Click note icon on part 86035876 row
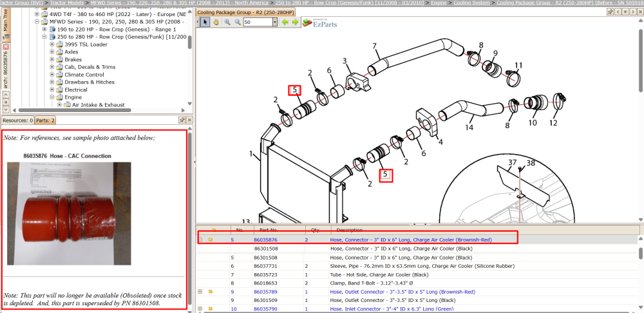Image resolution: width=644 pixels, height=313 pixels. 211,240
